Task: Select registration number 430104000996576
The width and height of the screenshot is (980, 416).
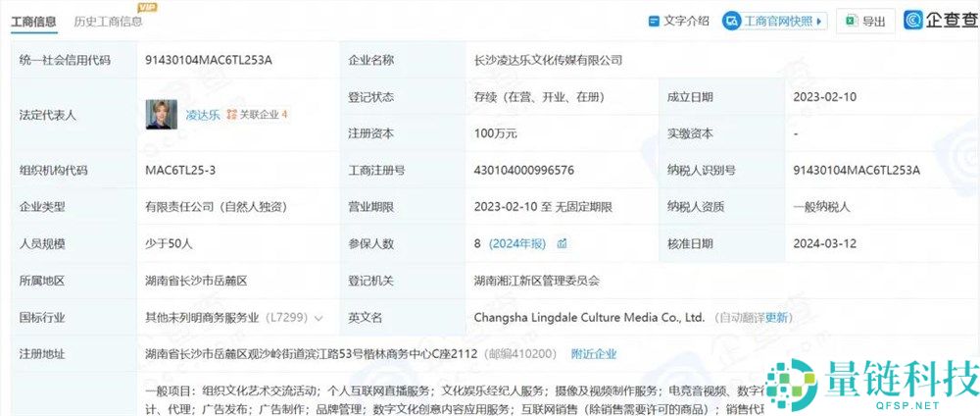Action: 523,171
